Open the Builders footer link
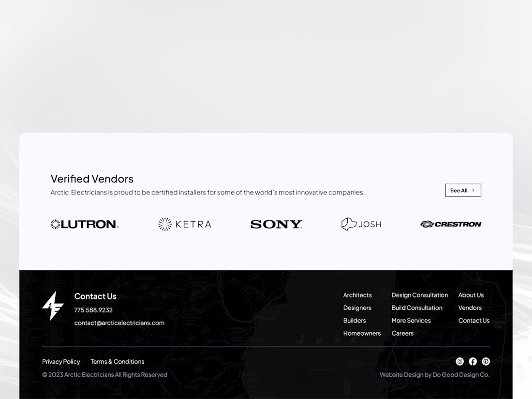 [x=355, y=321]
